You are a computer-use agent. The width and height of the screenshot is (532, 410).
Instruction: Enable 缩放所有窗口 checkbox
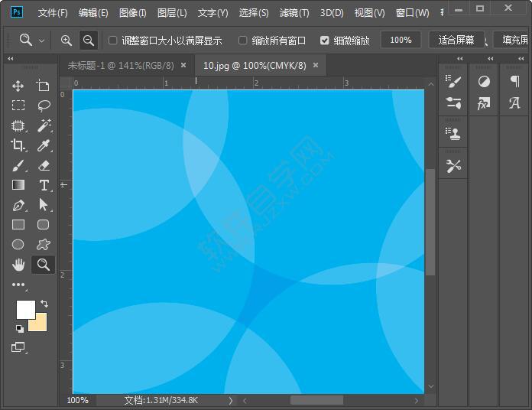[243, 41]
